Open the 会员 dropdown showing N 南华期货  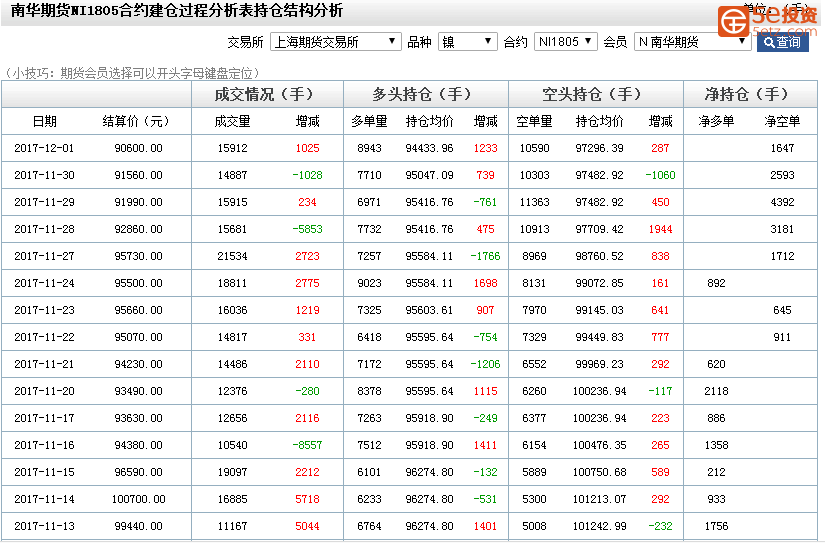click(693, 42)
